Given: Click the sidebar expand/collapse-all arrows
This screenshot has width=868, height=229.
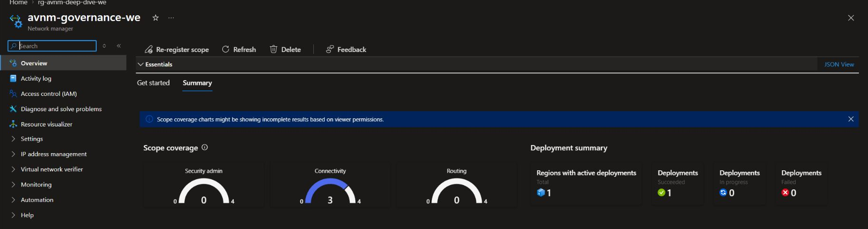Looking at the screenshot, I should (104, 46).
